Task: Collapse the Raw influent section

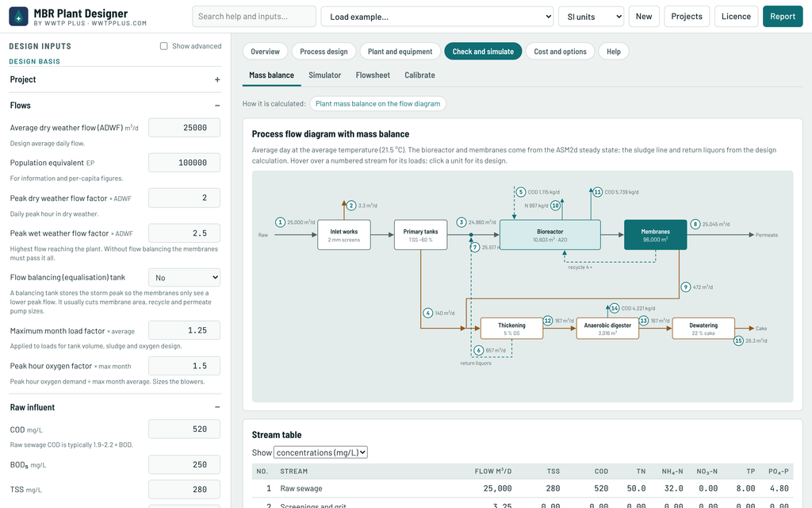Action: click(x=115, y=407)
